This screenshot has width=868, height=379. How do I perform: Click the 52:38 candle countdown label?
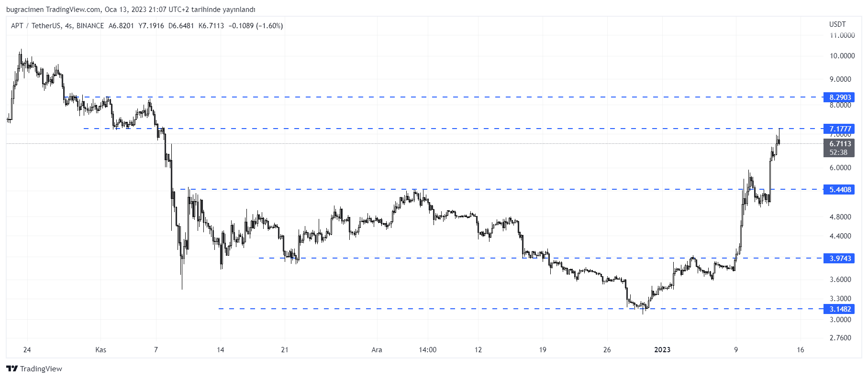[838, 152]
